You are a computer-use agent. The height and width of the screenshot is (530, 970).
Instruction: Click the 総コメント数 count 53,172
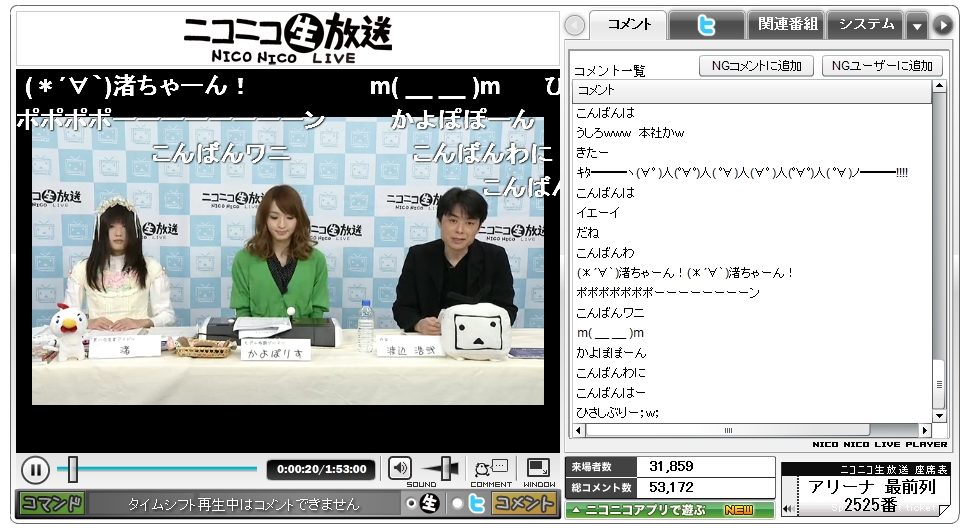671,487
